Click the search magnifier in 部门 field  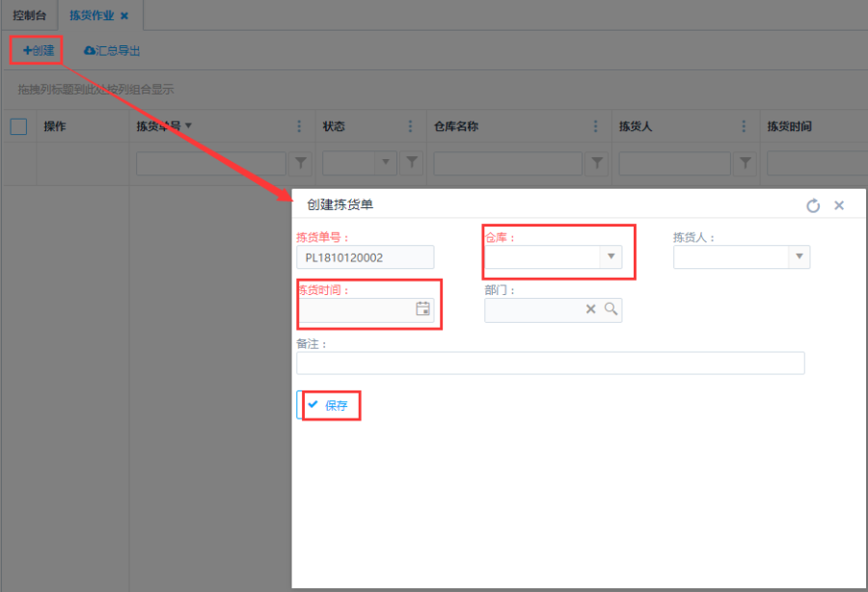610,309
